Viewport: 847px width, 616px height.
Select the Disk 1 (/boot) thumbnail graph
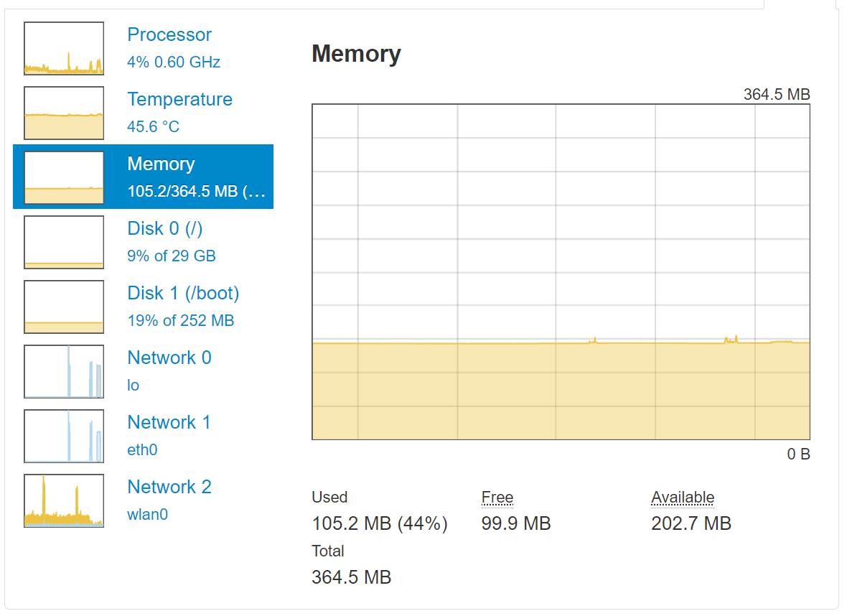point(64,307)
